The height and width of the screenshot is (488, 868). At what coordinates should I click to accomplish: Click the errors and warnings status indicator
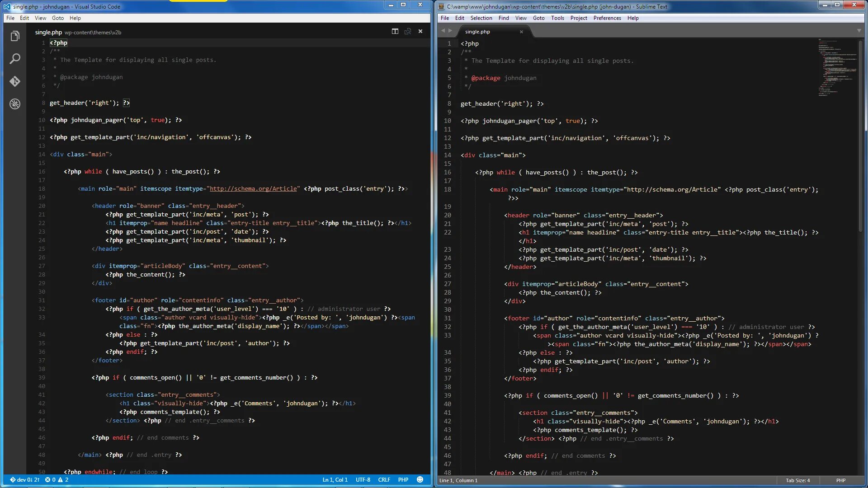pyautogui.click(x=57, y=480)
